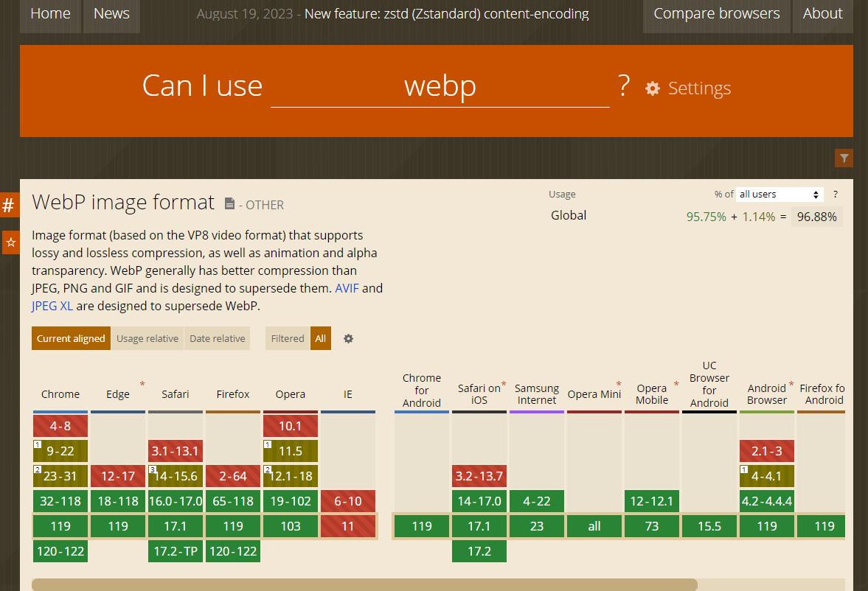Click the question mark beside usage dropdown
The image size is (868, 591).
pos(835,195)
